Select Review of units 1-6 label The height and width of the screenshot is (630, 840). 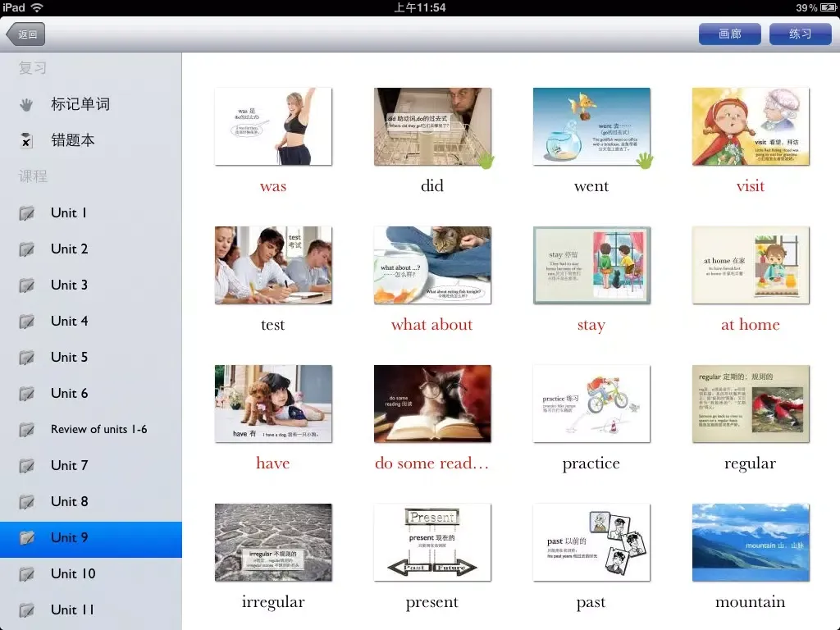[x=98, y=429]
